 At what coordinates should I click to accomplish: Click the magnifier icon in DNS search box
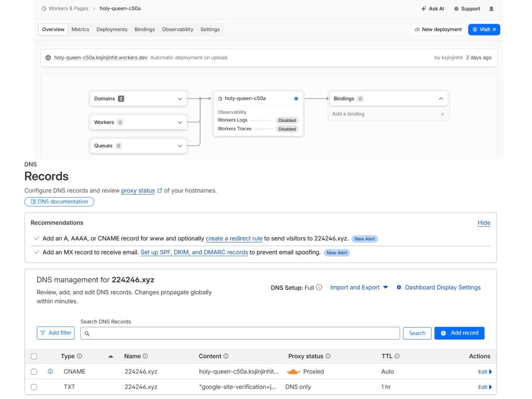pyautogui.click(x=87, y=334)
